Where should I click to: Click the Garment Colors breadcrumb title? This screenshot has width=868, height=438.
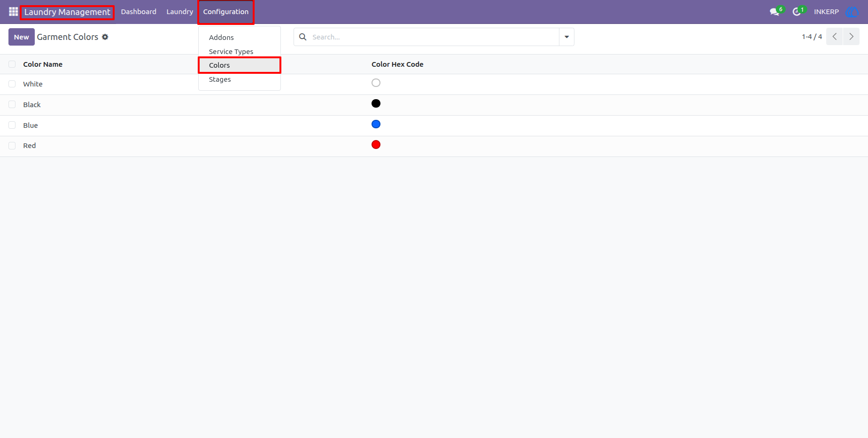pos(68,37)
